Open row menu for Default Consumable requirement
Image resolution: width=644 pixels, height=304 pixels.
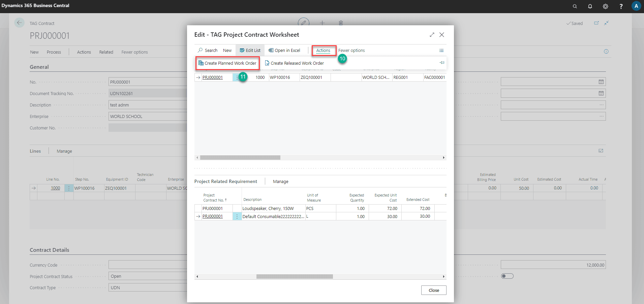coord(237,216)
